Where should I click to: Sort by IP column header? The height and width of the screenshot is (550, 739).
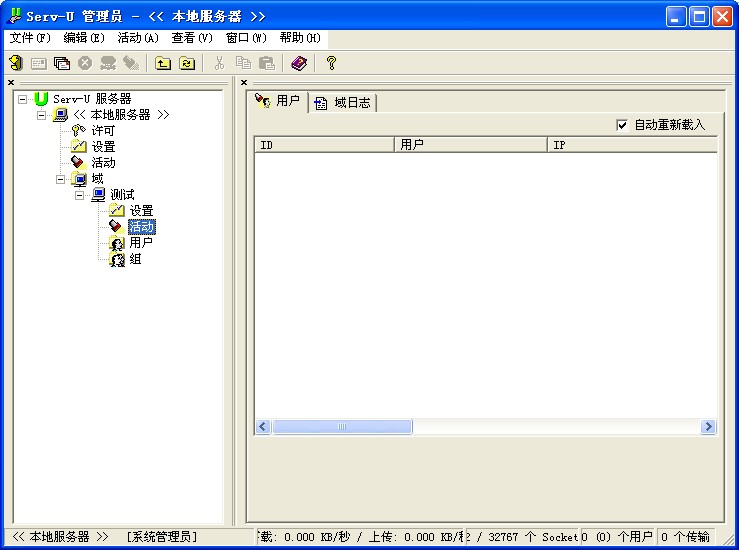click(632, 145)
